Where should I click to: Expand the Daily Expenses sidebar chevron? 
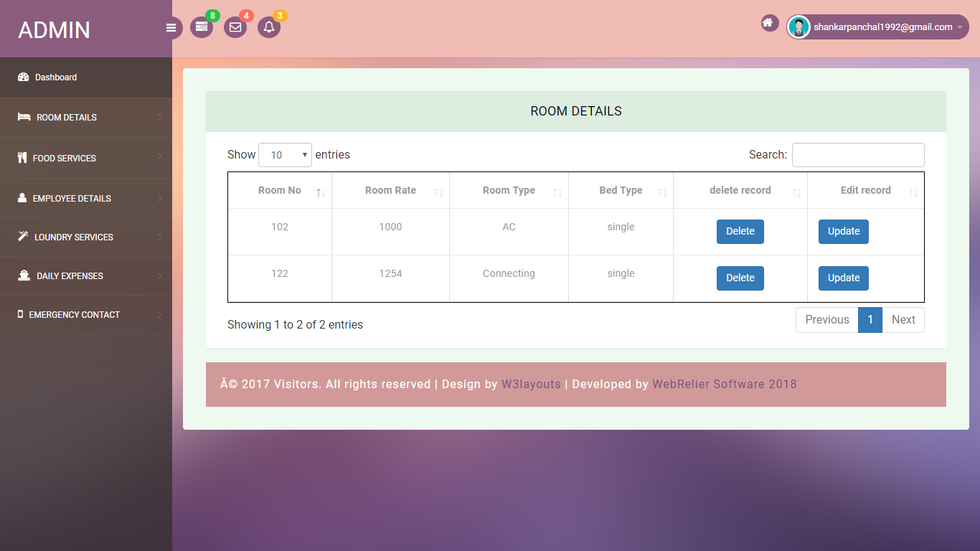click(159, 275)
